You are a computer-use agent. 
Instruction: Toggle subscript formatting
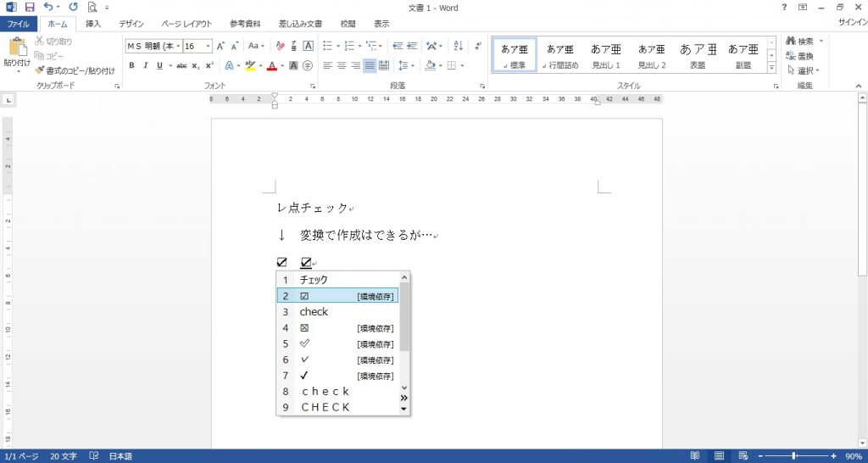pyautogui.click(x=196, y=66)
